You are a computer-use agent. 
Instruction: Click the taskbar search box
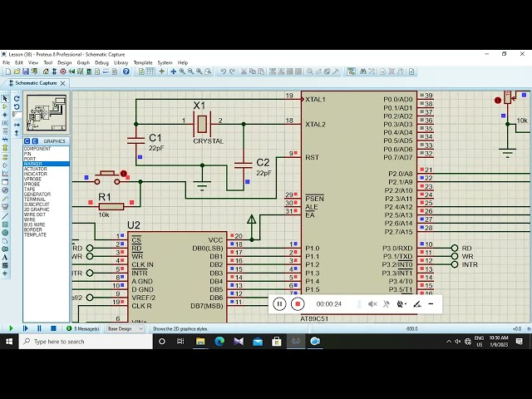pos(86,342)
